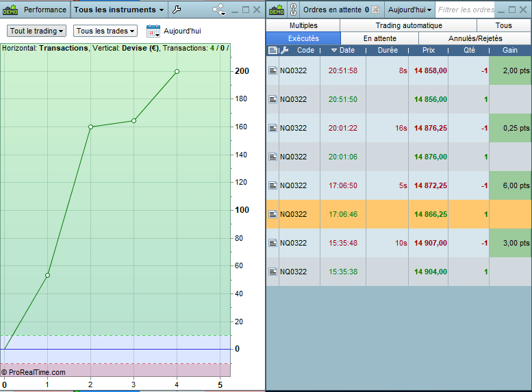Open 'Tout le trading' dropdown
The width and height of the screenshot is (532, 392).
click(x=36, y=31)
